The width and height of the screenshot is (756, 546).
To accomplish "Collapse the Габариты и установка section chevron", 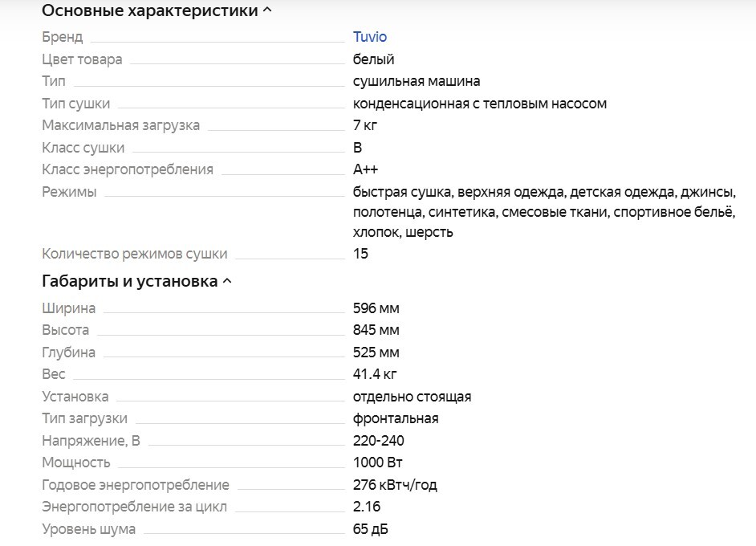I will coord(227,282).
